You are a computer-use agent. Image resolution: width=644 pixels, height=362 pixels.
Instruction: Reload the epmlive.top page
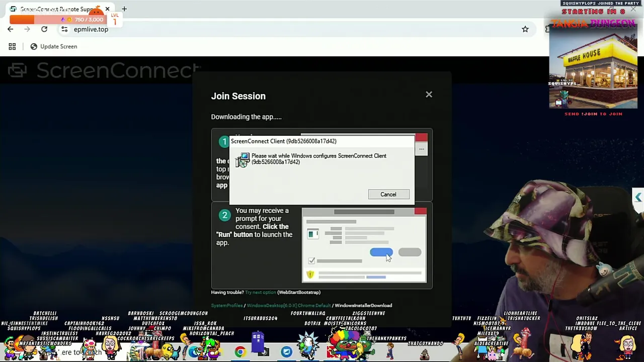point(44,29)
